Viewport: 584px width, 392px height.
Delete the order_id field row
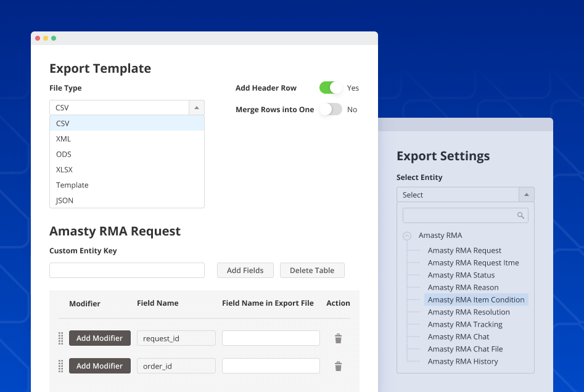pyautogui.click(x=338, y=365)
